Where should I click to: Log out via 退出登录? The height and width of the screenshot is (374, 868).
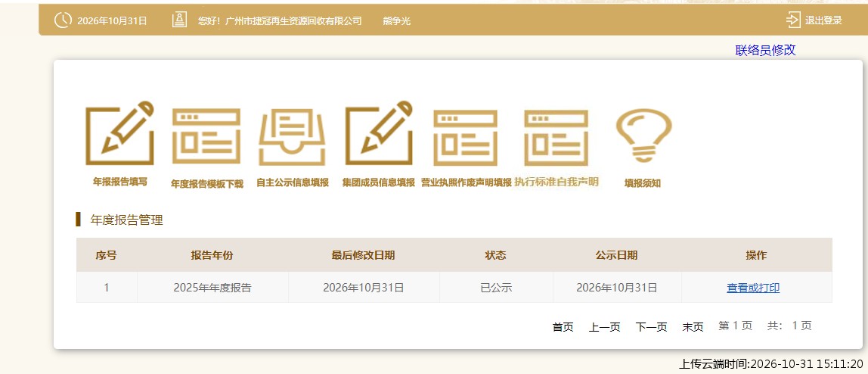823,20
